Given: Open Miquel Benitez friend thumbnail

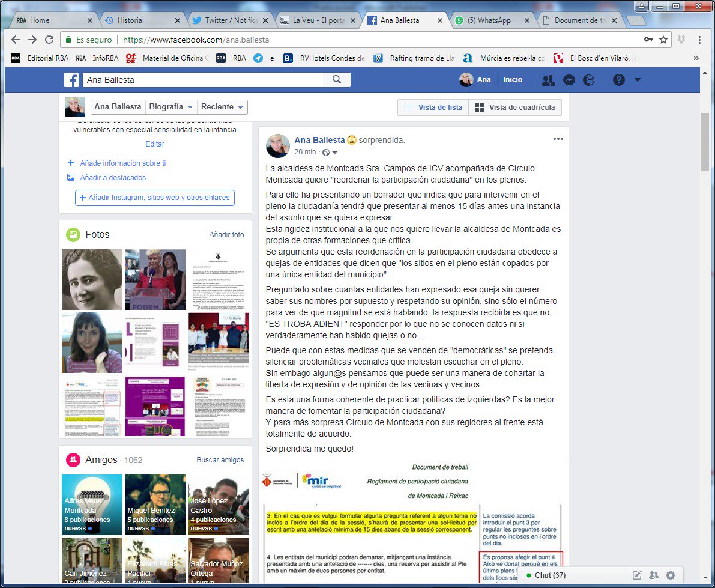Looking at the screenshot, I should pyautogui.click(x=155, y=505).
